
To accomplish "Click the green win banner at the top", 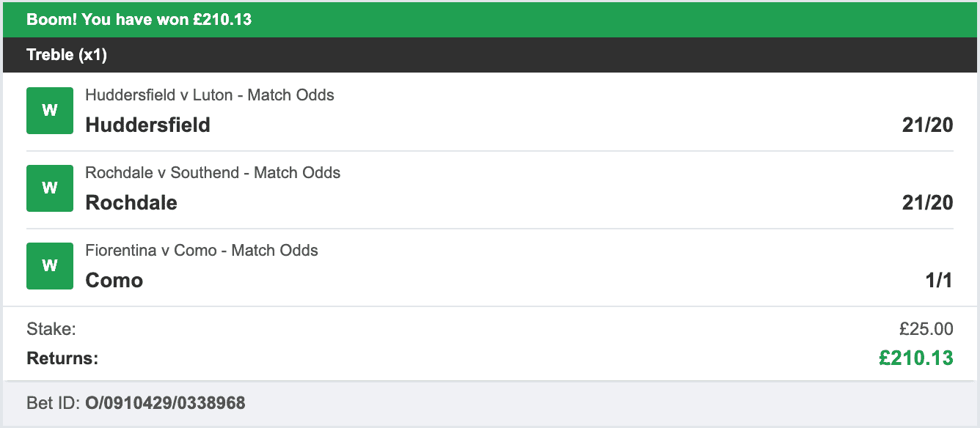I will coord(490,19).
